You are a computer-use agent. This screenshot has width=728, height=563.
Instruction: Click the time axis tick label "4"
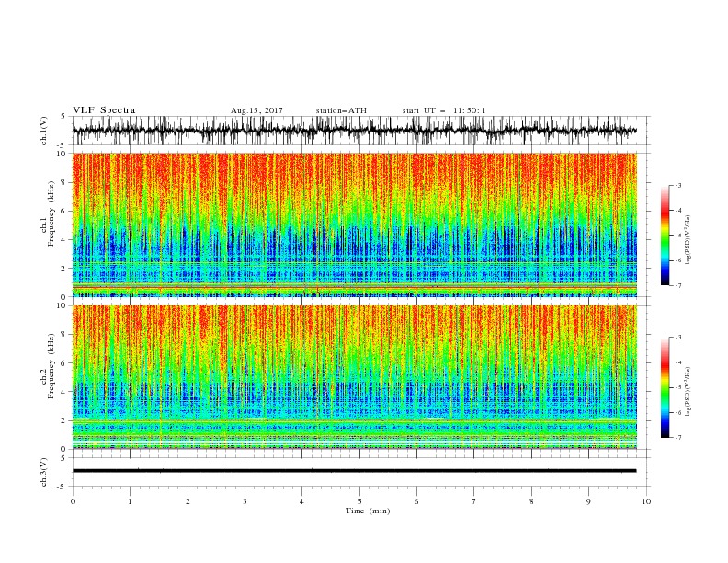coord(301,501)
